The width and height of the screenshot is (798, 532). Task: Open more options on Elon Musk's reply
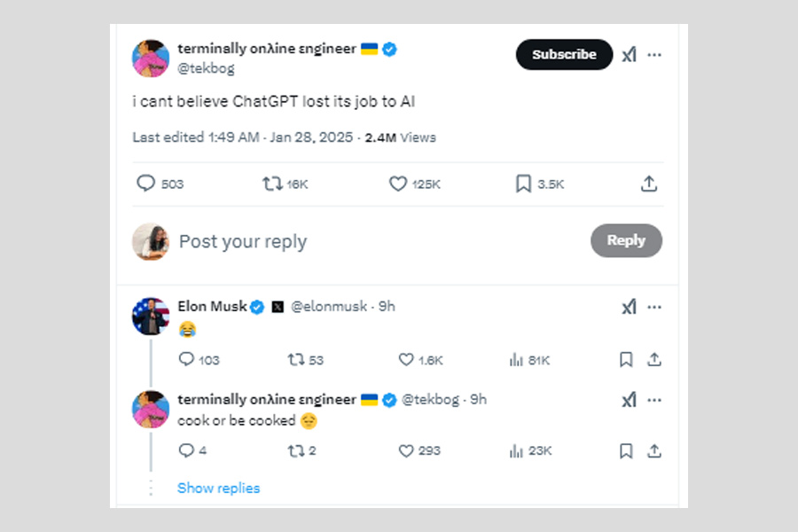(x=654, y=307)
